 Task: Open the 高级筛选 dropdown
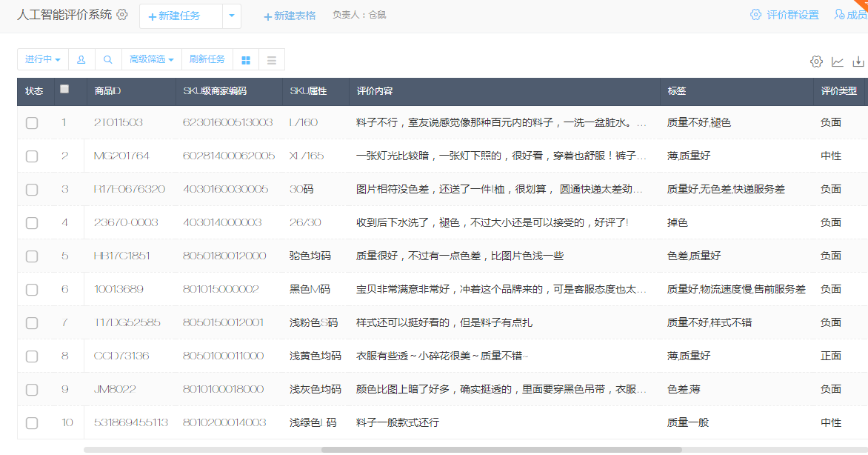point(151,59)
